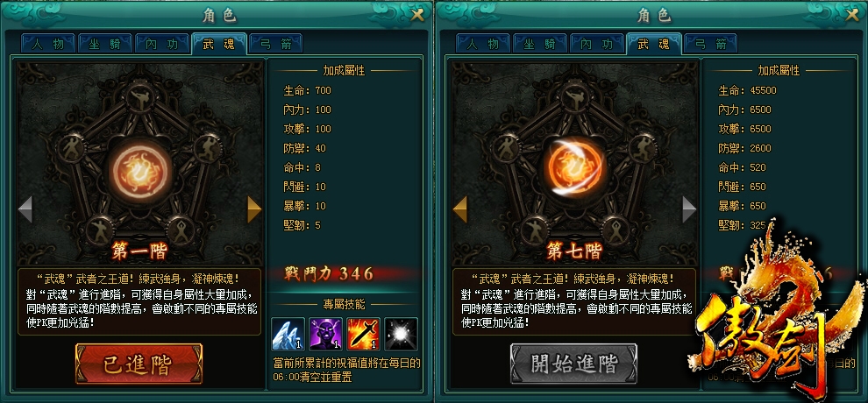Click the bottom-right meditating figure node in left pentagram
Screen dimensions: 868x403
click(180, 228)
